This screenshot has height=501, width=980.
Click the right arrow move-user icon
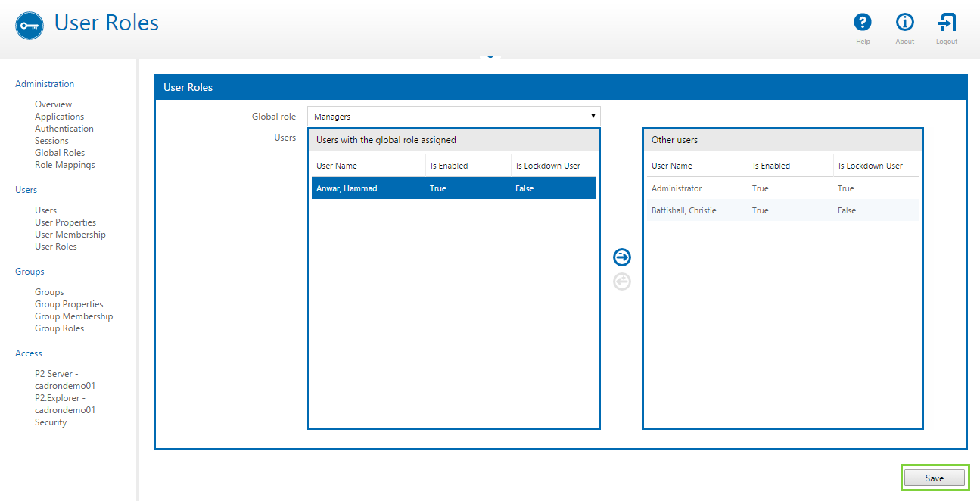[x=621, y=257]
